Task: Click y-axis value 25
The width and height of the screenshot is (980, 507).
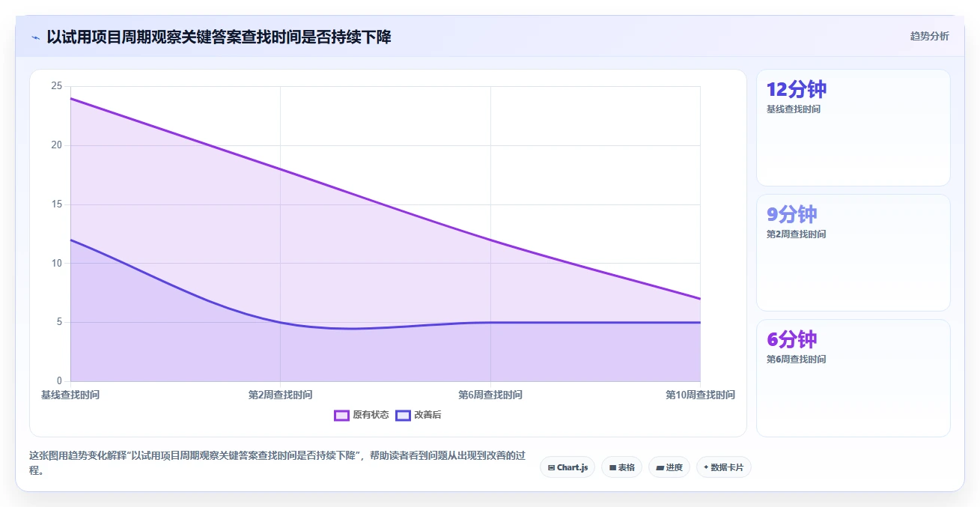Action: (56, 86)
